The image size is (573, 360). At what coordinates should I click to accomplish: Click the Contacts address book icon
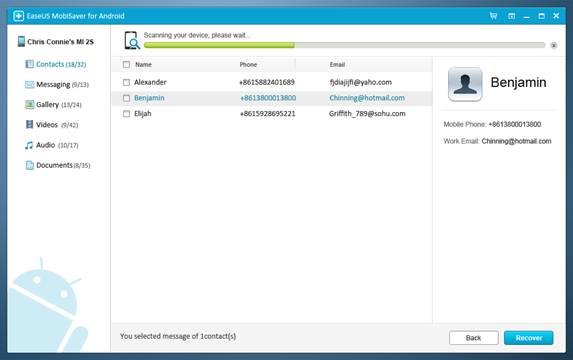[x=29, y=64]
